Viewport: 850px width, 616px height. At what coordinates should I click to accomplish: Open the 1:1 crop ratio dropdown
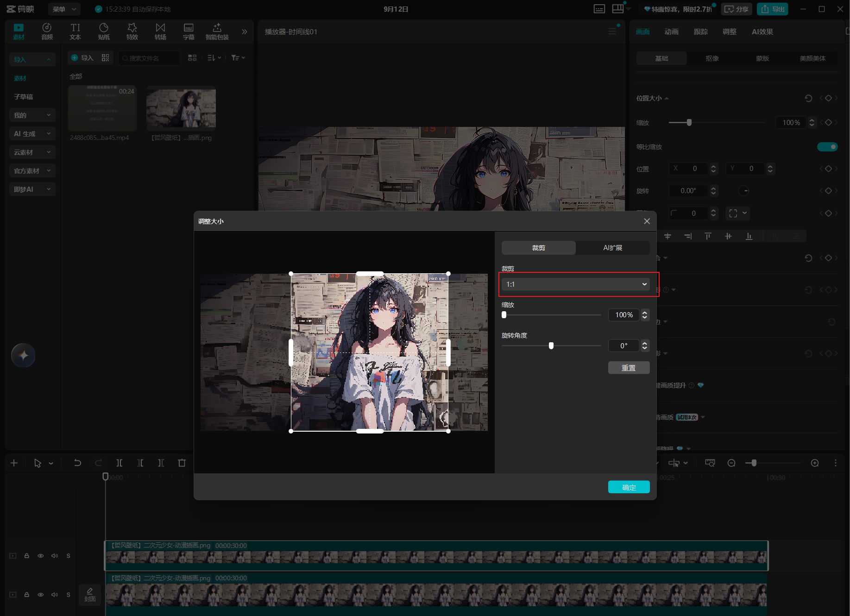[576, 284]
